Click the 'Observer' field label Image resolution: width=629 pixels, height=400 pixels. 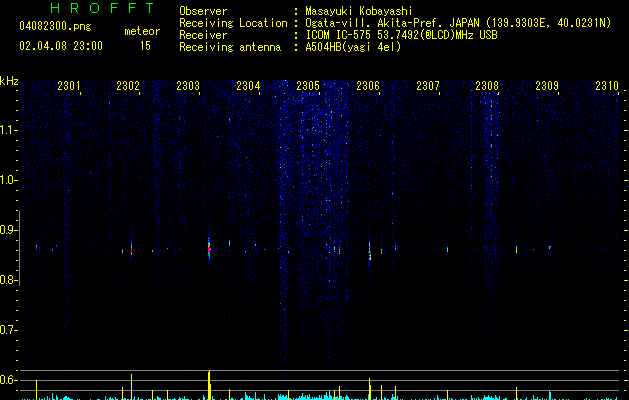coord(203,11)
